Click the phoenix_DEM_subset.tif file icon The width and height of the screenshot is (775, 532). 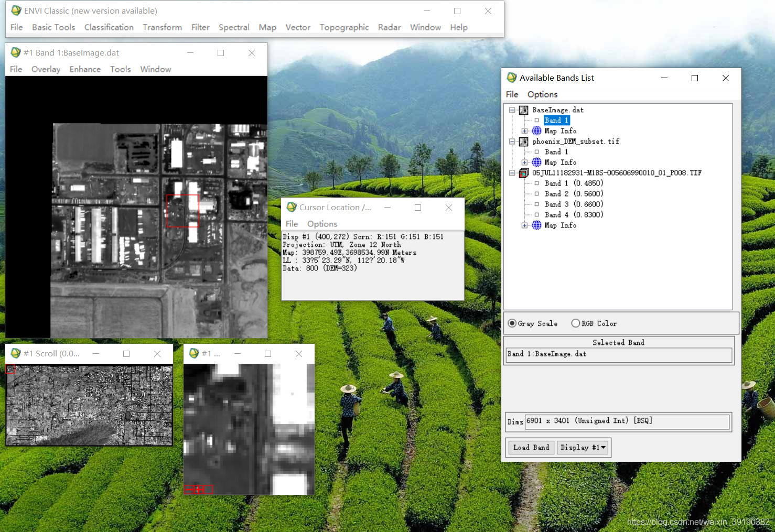(x=523, y=142)
